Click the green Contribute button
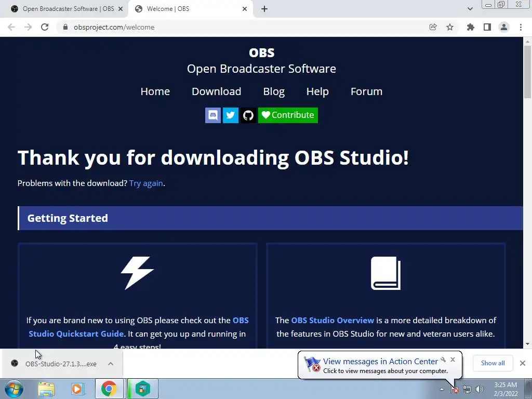Image resolution: width=532 pixels, height=399 pixels. (x=288, y=115)
